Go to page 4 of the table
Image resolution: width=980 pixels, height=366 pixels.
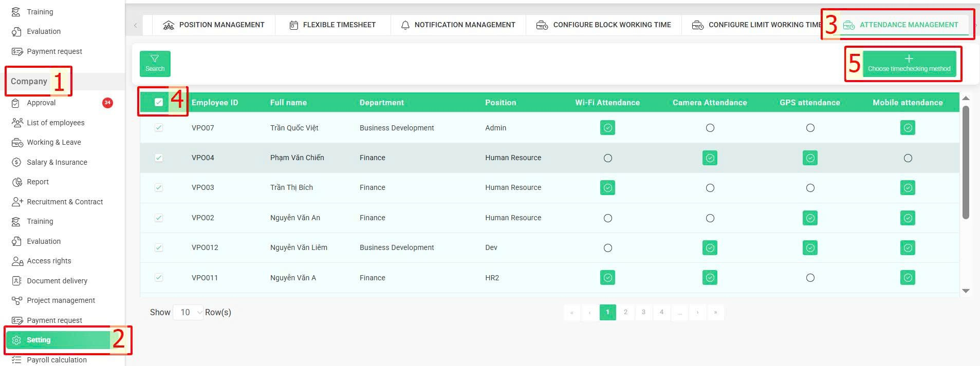[661, 312]
